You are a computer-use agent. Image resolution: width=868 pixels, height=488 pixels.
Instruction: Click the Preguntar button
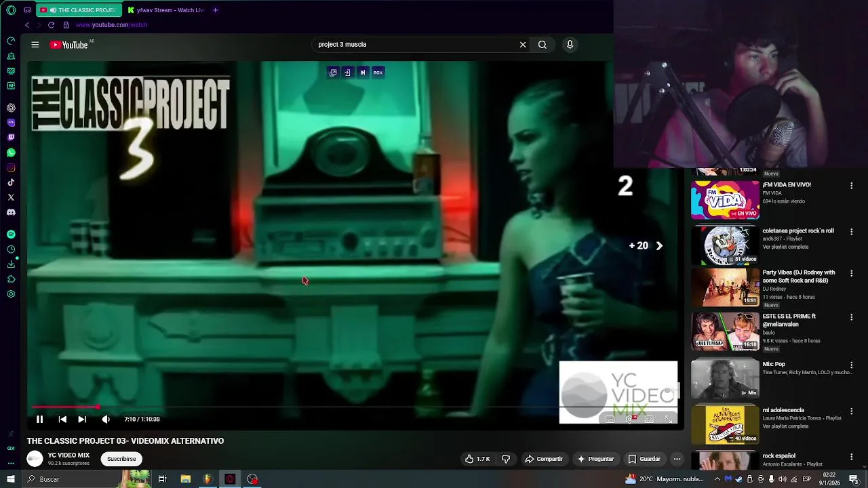click(595, 459)
